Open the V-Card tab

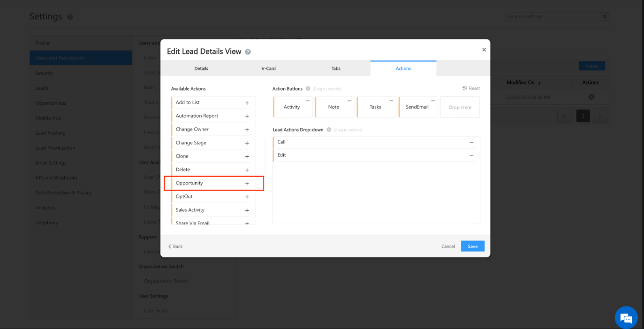[x=268, y=69]
